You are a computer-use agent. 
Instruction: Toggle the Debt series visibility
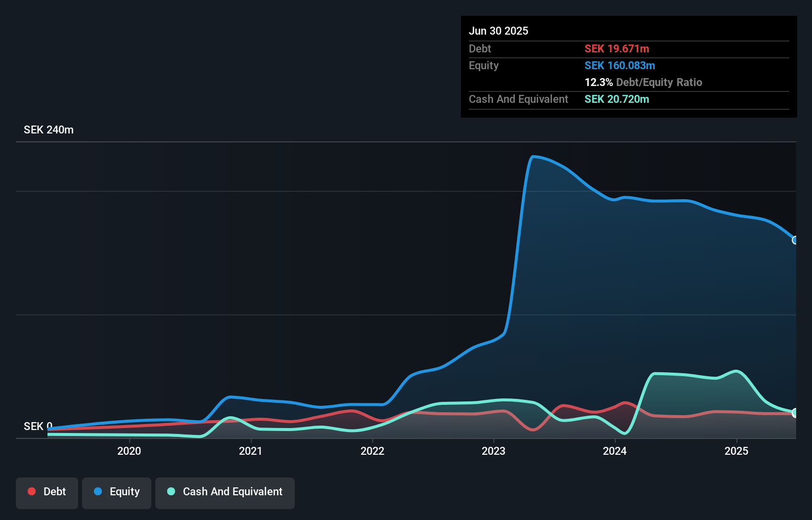click(46, 491)
